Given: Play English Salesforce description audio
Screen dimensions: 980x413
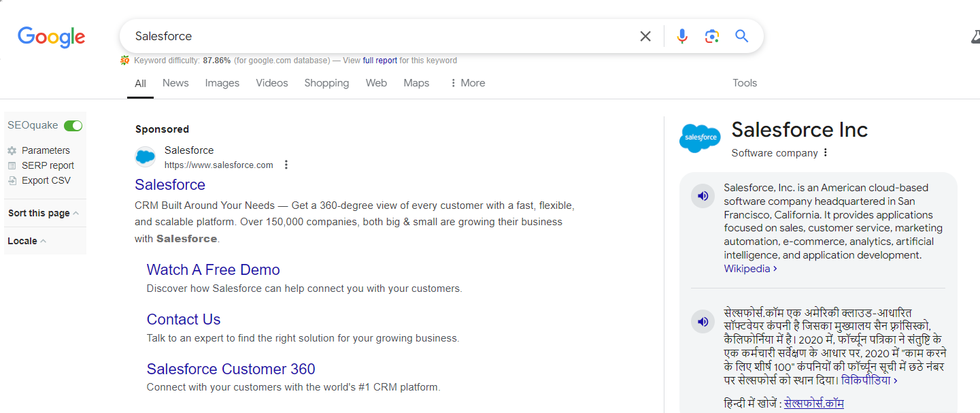Looking at the screenshot, I should tap(703, 197).
